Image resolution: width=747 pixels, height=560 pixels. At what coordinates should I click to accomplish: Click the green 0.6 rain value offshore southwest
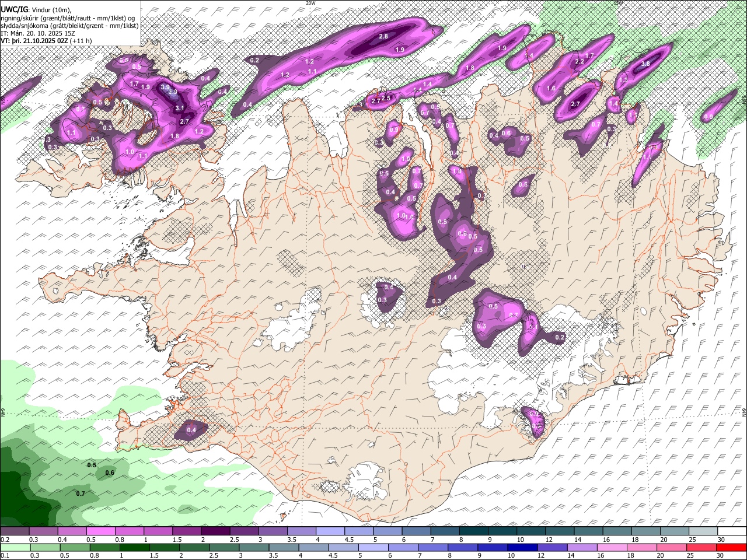click(110, 473)
